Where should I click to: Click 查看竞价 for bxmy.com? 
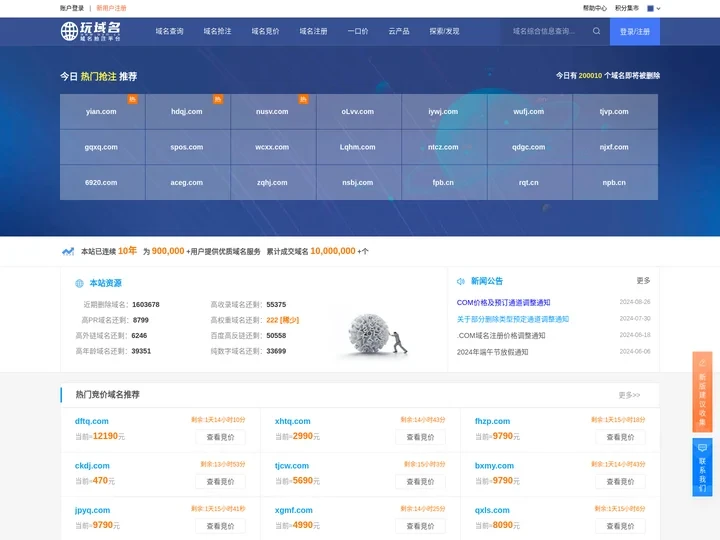(620, 482)
